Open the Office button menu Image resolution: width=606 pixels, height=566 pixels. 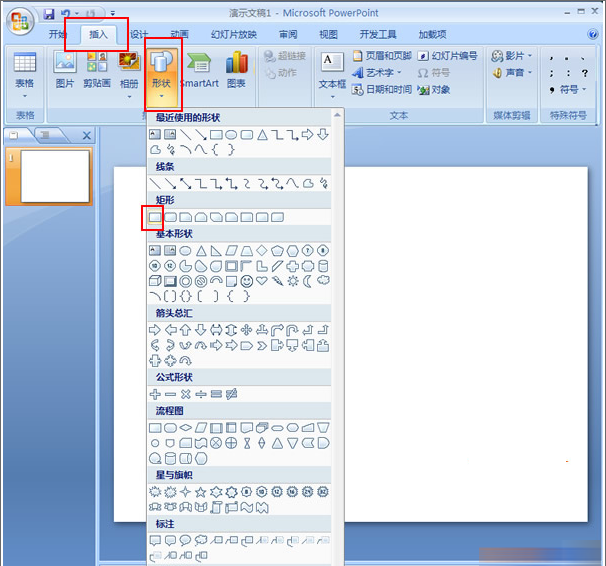click(20, 21)
